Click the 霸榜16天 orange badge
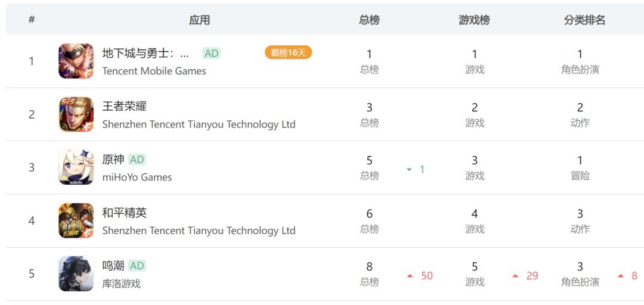This screenshot has width=644, height=305. 288,52
